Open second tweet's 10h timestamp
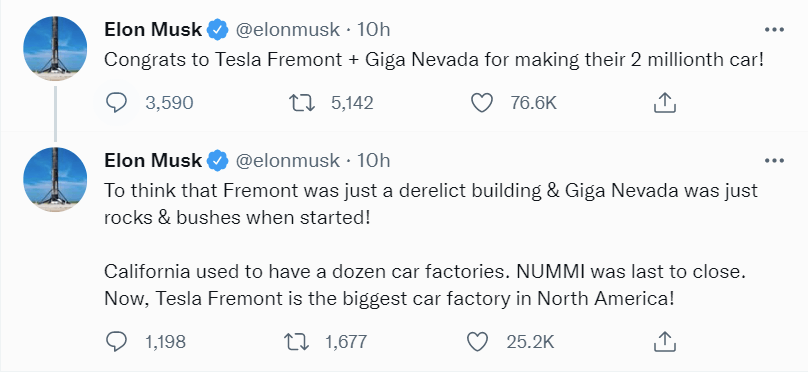 pos(373,161)
